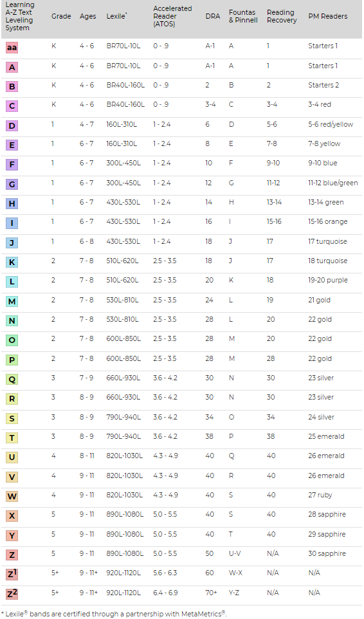364x619 pixels.
Task: Select the level D purple badge
Action: [12, 126]
